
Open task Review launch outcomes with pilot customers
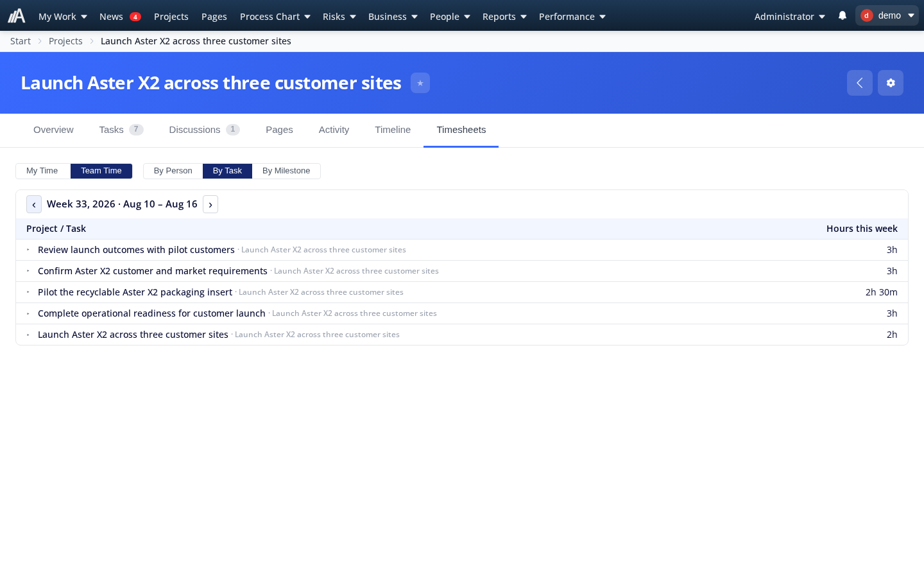pyautogui.click(x=136, y=250)
